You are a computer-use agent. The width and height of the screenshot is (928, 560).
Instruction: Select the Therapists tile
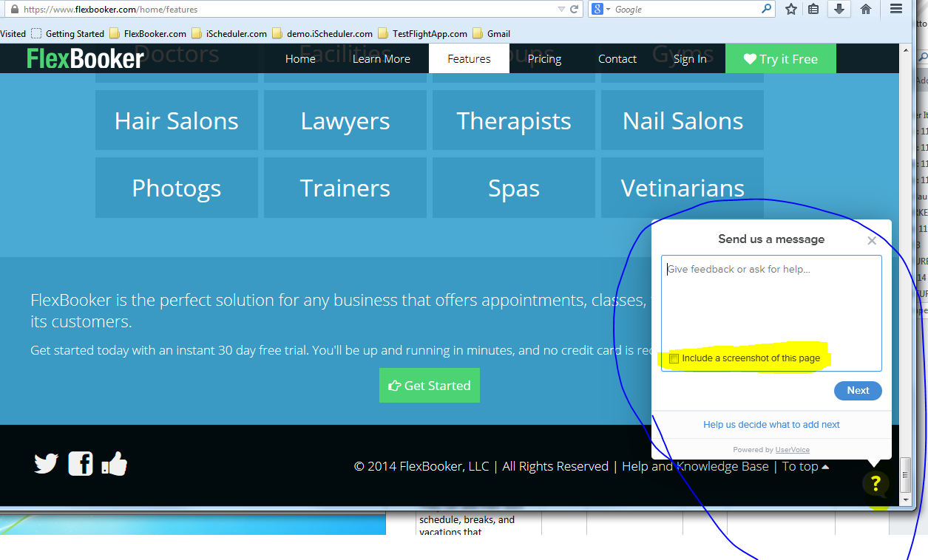pos(514,120)
